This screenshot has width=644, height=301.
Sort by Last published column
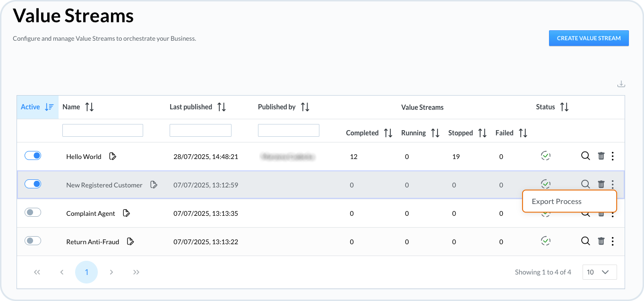pos(221,107)
